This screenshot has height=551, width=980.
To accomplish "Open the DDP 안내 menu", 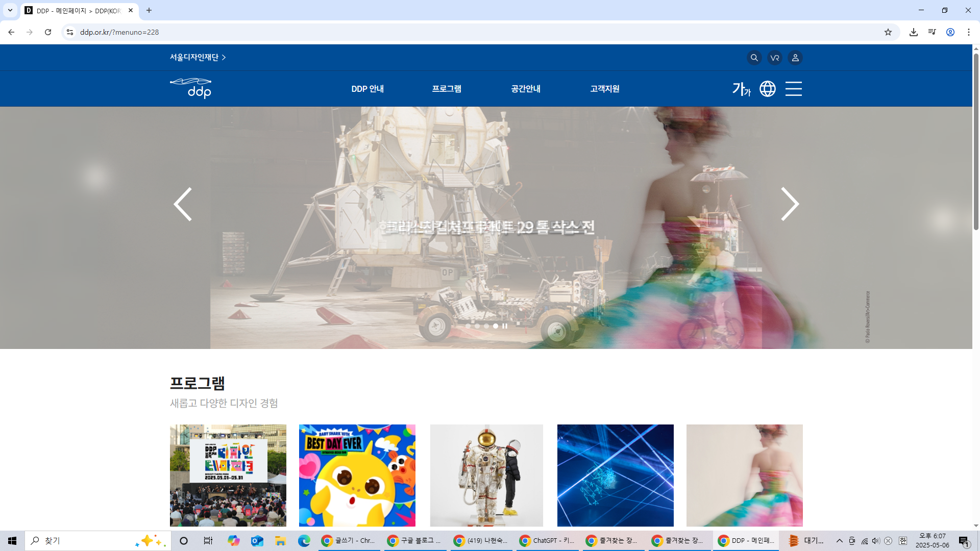I will [367, 89].
